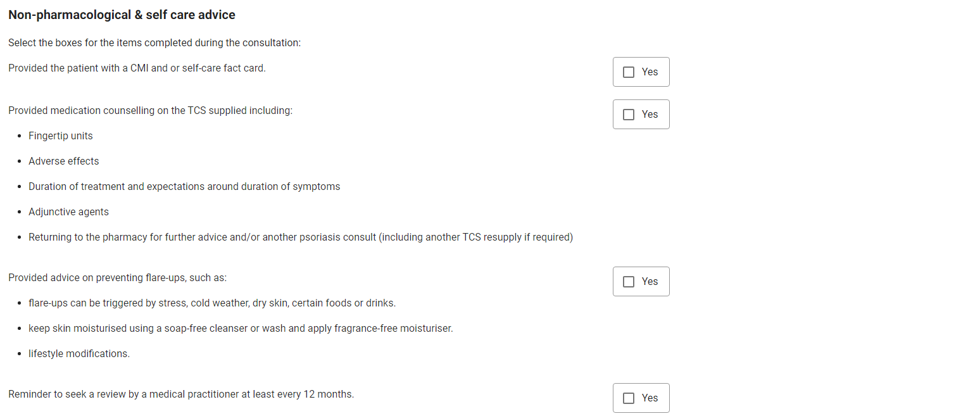Tick the CMI or self-care fact card checkbox
The height and width of the screenshot is (416, 980).
tap(629, 72)
